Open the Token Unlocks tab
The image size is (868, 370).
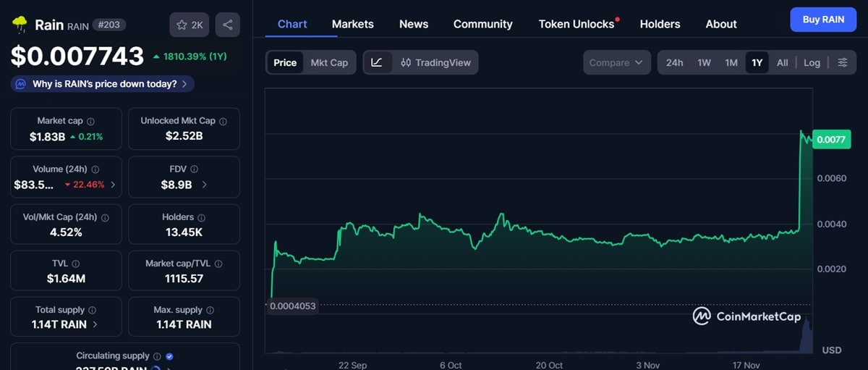coord(576,24)
